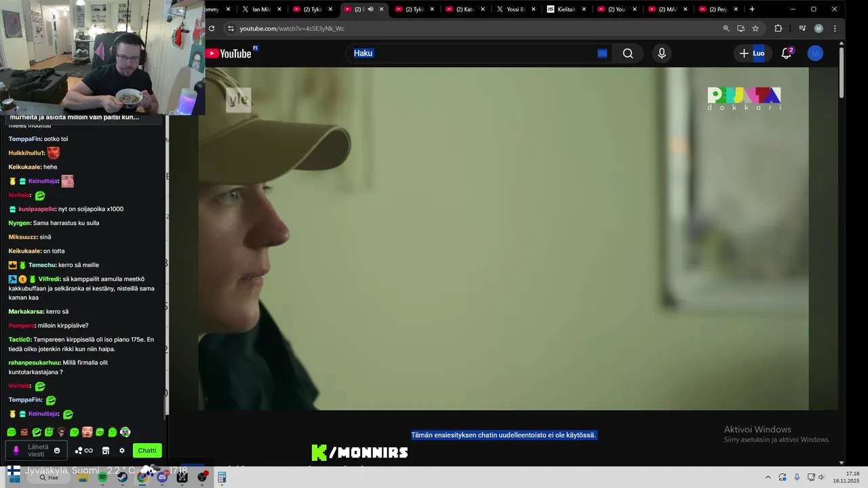
Task: Switch to the Kats YouTube tab
Action: (x=465, y=9)
